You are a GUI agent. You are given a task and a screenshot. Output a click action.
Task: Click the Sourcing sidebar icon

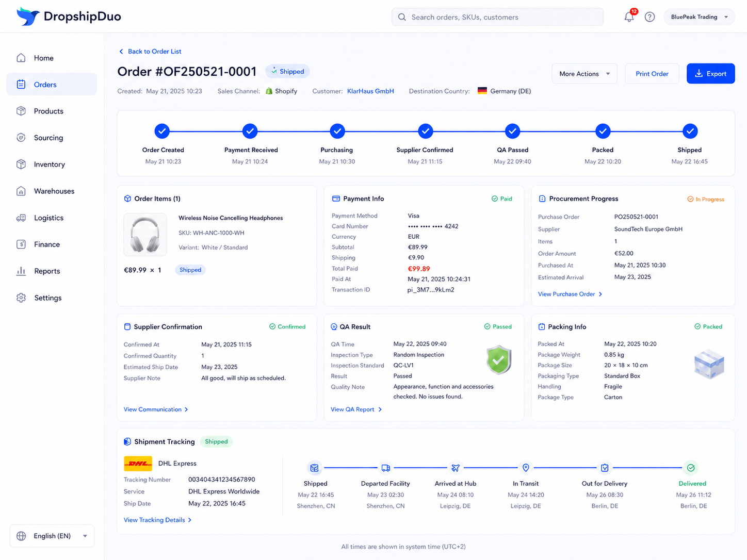(21, 138)
